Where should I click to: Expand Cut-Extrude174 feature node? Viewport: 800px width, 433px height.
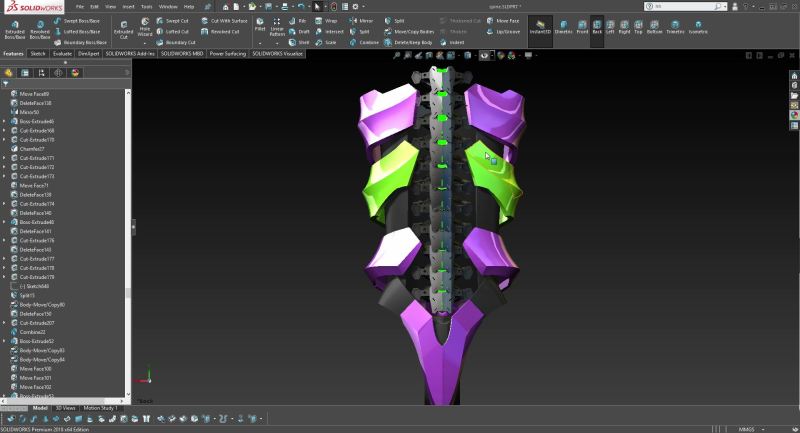point(5,204)
